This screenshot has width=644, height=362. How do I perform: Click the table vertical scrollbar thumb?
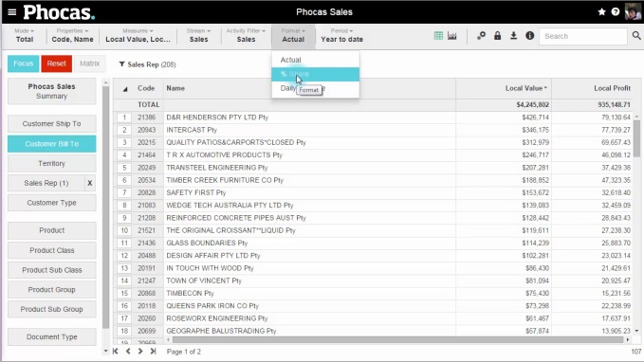[x=636, y=138]
